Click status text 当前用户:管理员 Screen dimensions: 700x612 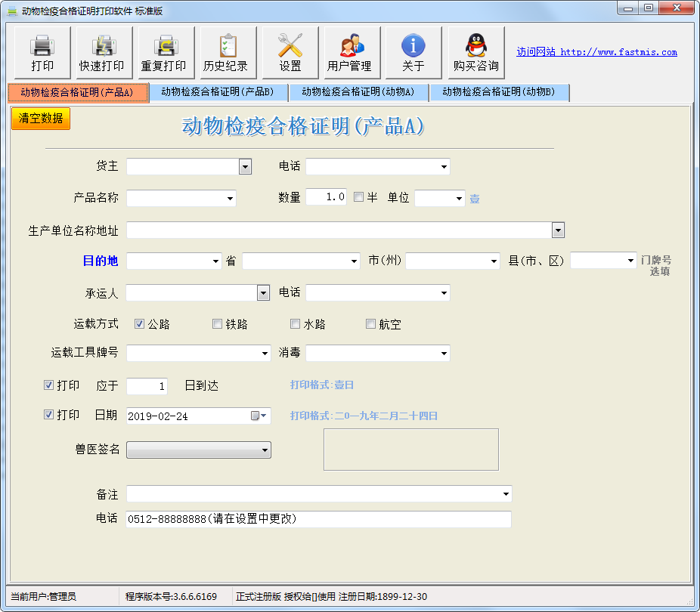[43, 596]
